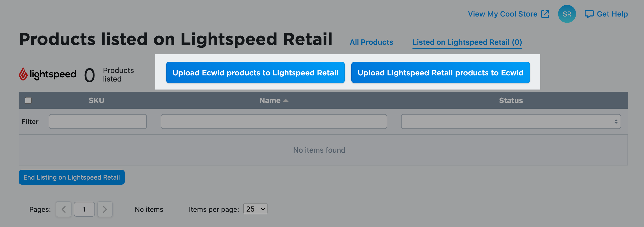Click the Name column sort arrow
Viewport: 644px width, 227px height.
[286, 100]
